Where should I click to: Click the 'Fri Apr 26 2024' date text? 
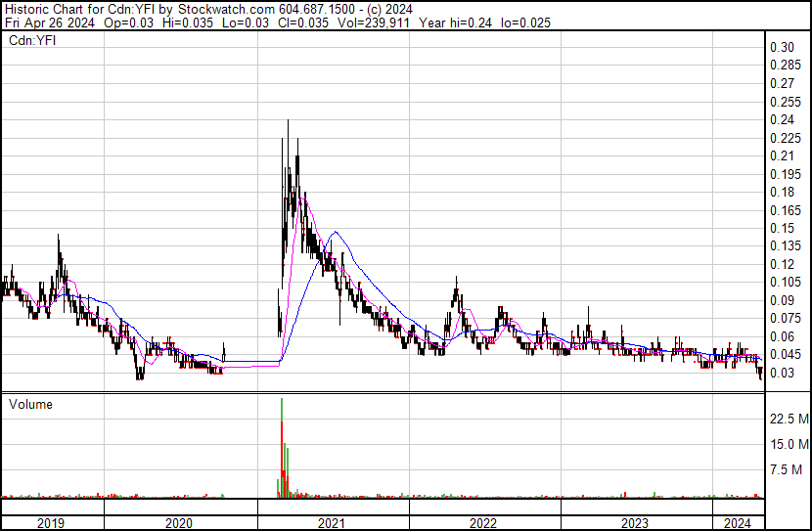click(x=50, y=22)
